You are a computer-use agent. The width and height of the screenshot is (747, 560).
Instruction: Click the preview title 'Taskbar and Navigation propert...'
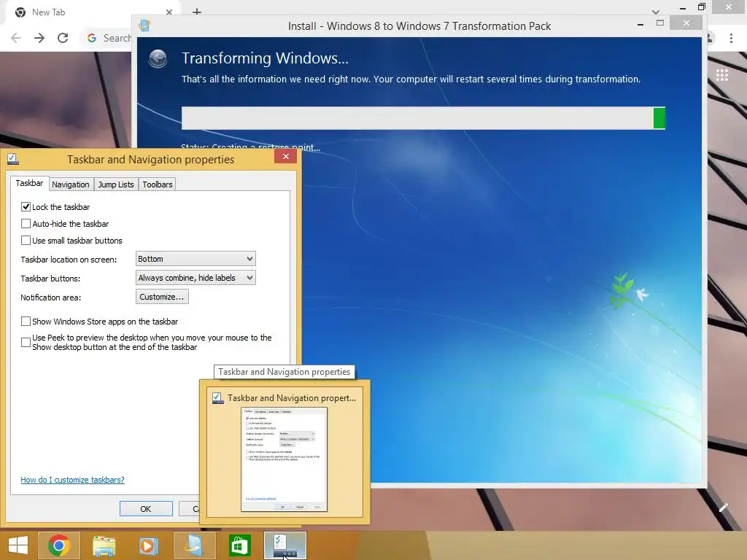tap(292, 397)
